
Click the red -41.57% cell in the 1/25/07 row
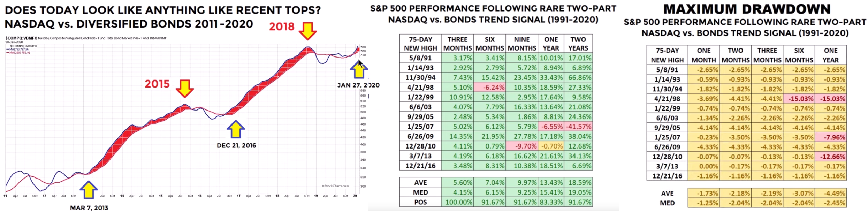point(578,127)
